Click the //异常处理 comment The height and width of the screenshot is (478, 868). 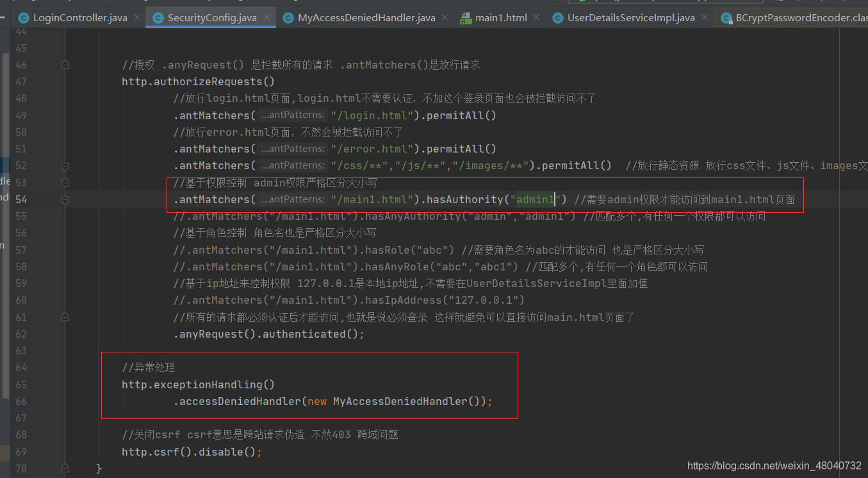(x=148, y=367)
